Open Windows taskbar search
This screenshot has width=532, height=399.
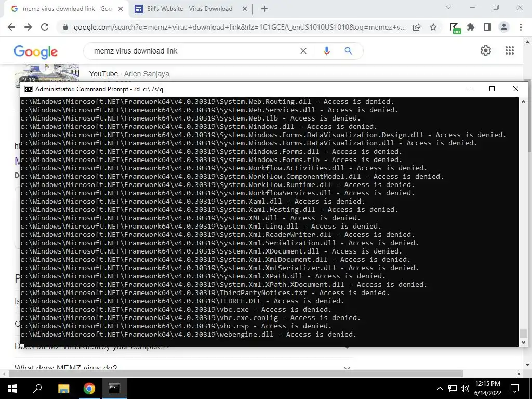[x=37, y=389]
